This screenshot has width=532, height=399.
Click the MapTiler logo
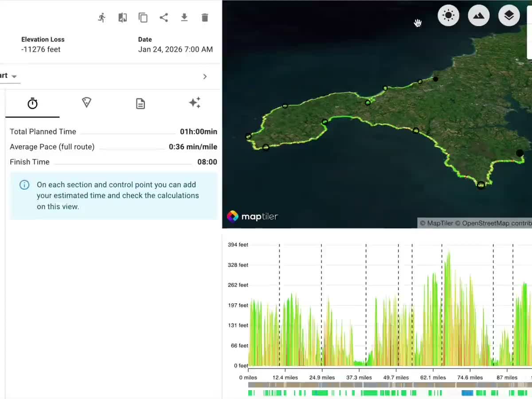[x=252, y=217]
